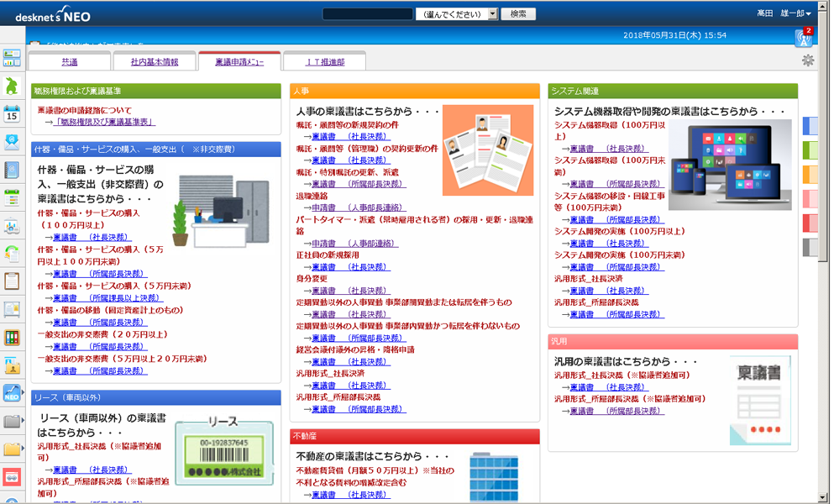The width and height of the screenshot is (834, 504).
Task: Switch to the 社内基本情報 tab
Action: (x=155, y=62)
